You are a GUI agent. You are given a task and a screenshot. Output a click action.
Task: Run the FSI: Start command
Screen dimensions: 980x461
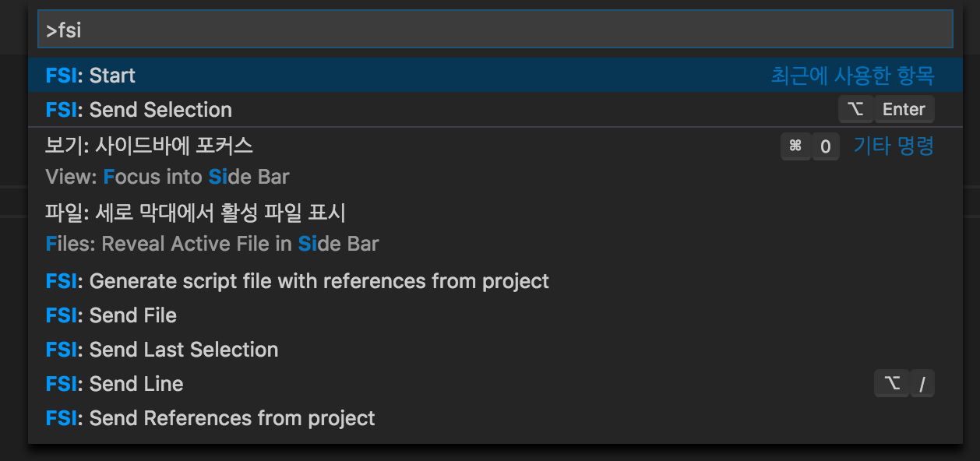click(x=495, y=76)
